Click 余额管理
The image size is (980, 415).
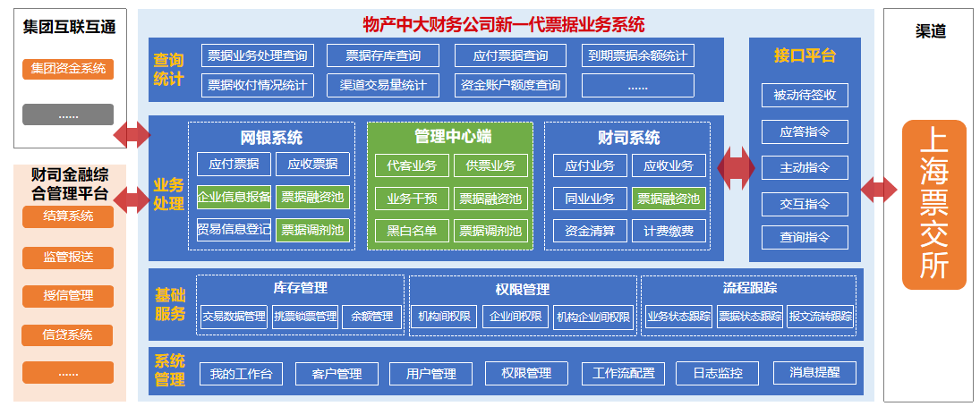pos(372,317)
